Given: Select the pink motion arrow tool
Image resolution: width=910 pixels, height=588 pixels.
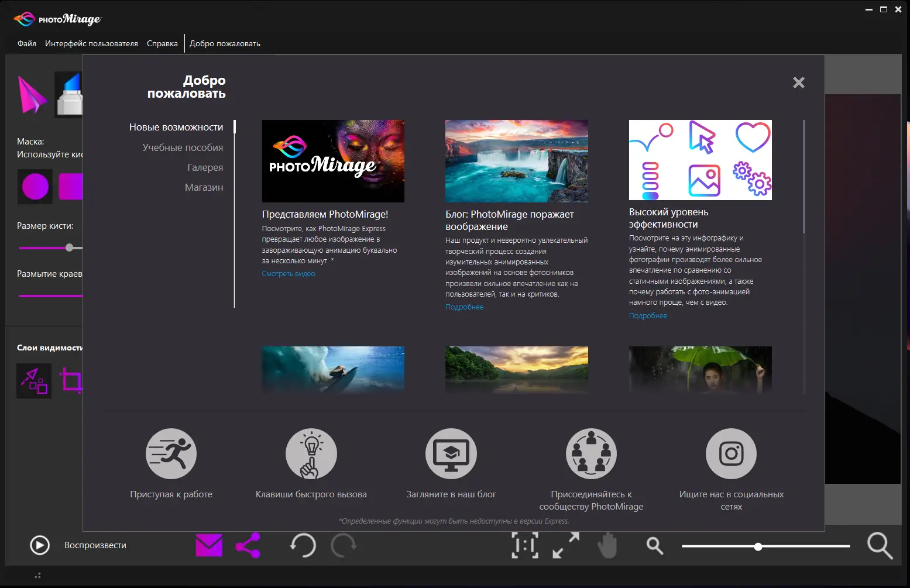Looking at the screenshot, I should pos(32,95).
